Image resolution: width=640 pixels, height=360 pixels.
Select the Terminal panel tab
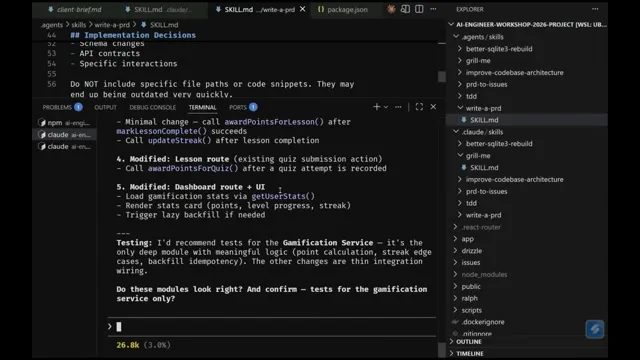coord(202,107)
